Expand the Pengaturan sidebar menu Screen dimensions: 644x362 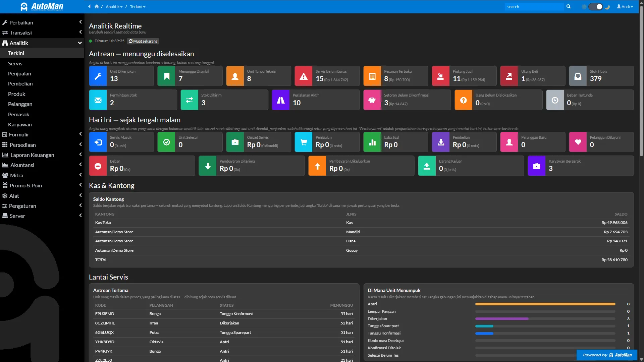[x=42, y=206]
